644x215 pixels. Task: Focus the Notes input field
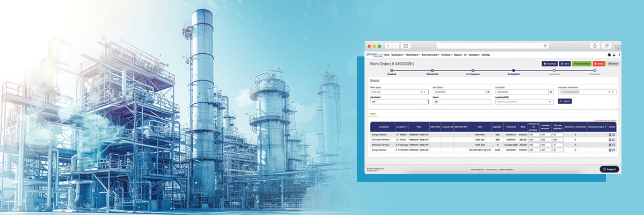pos(462,102)
